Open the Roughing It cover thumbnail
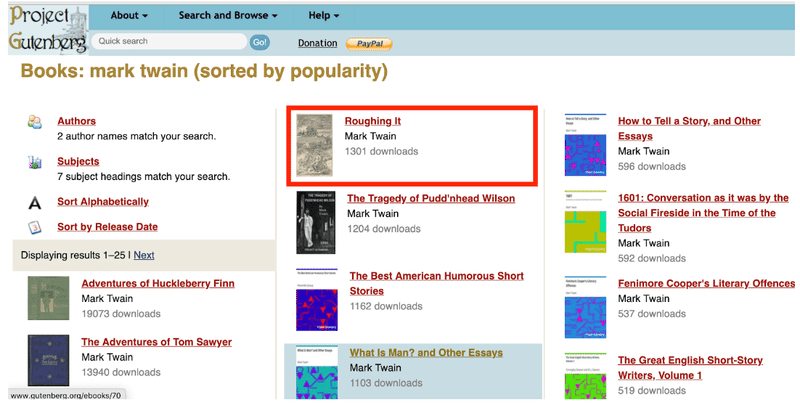This screenshot has height=405, width=800. point(314,145)
